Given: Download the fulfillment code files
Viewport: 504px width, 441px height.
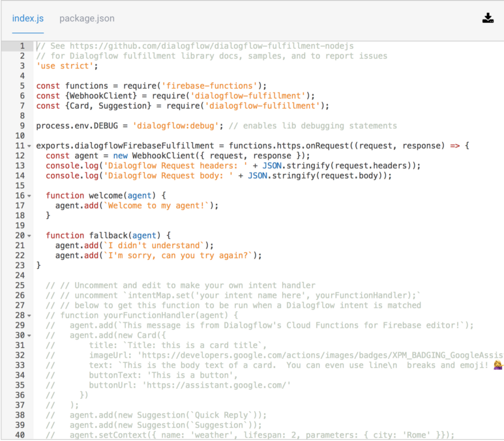Looking at the screenshot, I should (x=488, y=18).
